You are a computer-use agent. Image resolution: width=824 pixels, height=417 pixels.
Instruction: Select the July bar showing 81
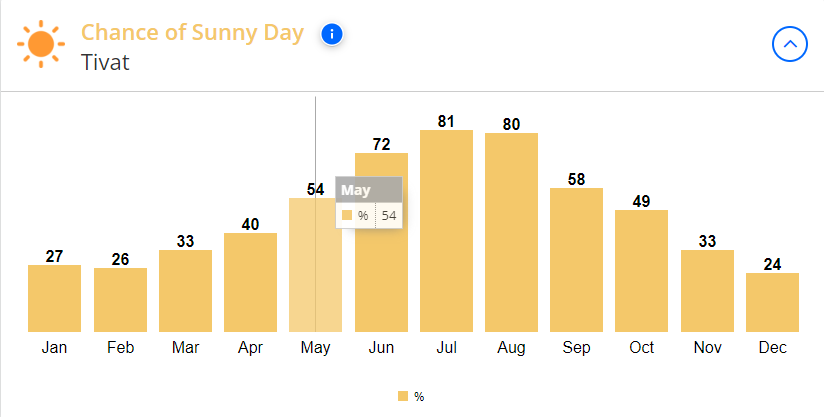pos(446,231)
